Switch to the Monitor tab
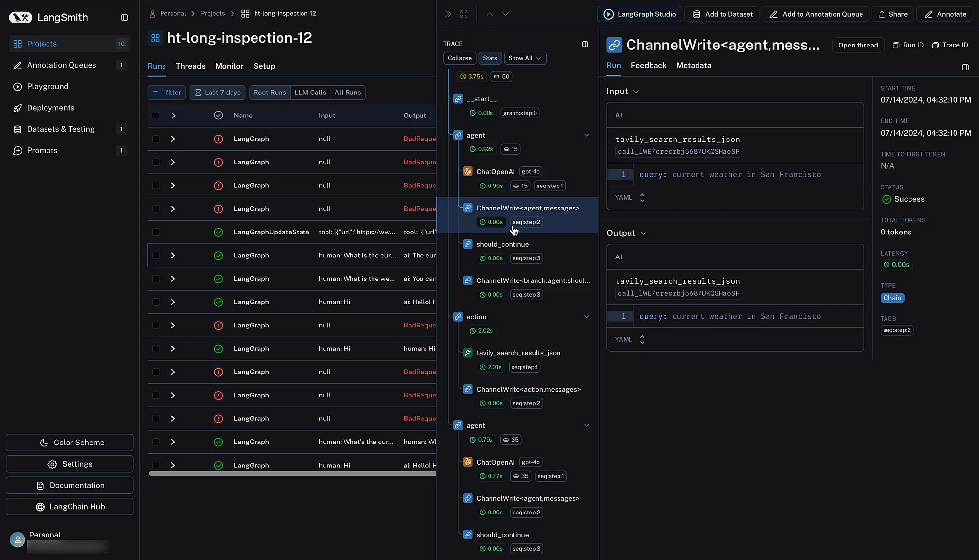The image size is (979, 560). 229,66
